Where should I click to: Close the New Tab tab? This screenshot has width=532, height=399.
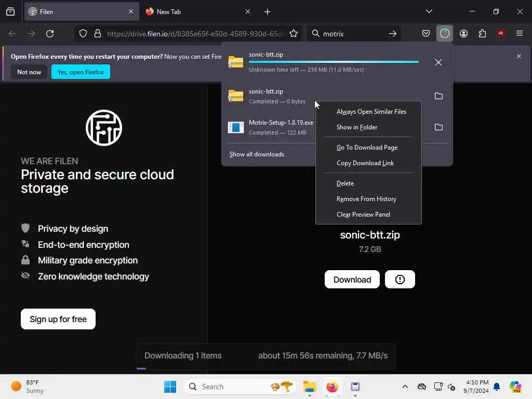(x=248, y=11)
